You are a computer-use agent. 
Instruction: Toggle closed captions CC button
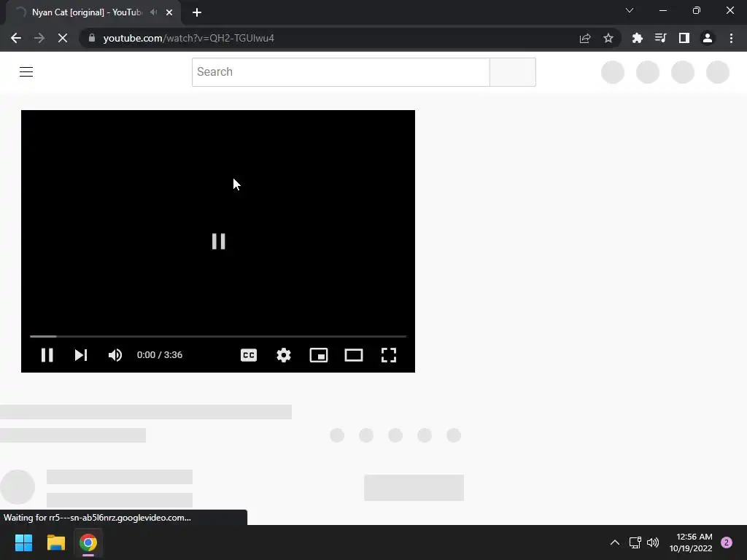(249, 355)
